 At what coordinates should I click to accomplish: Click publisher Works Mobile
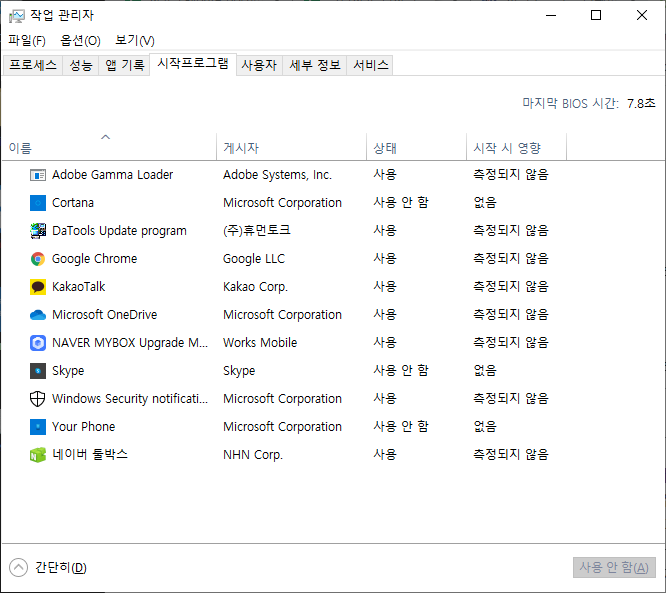coord(260,343)
